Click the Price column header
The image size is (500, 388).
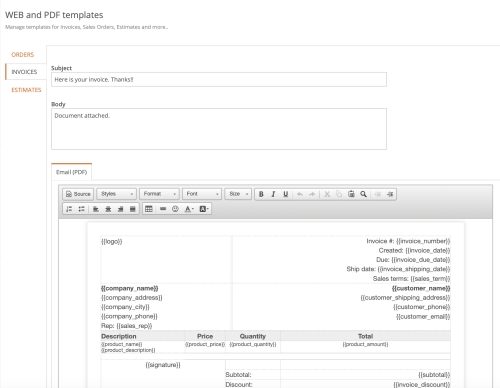click(205, 336)
